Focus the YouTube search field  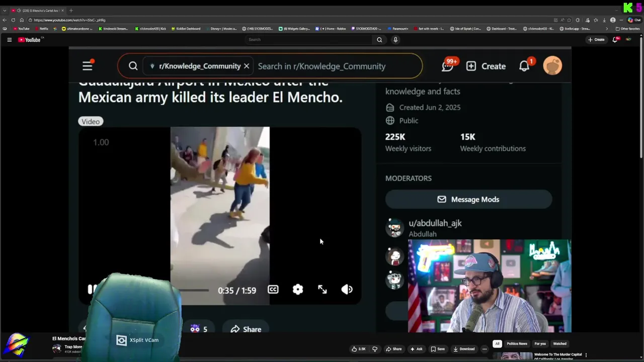tap(309, 40)
